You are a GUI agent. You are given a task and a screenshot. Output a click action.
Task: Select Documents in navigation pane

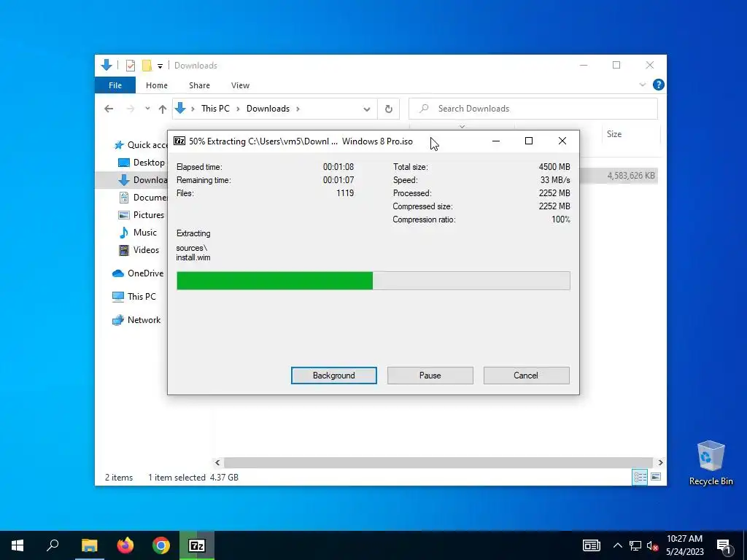click(143, 197)
